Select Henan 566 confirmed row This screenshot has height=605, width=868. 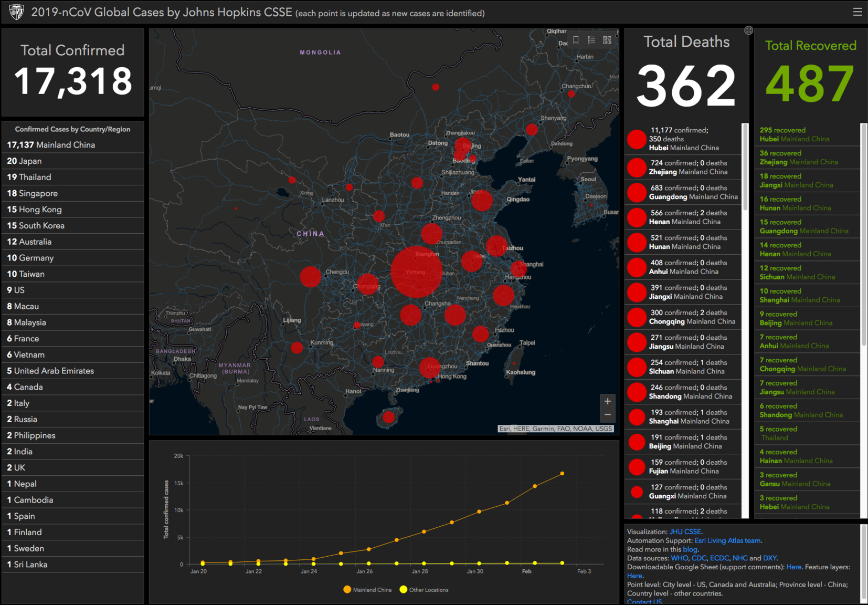click(683, 217)
